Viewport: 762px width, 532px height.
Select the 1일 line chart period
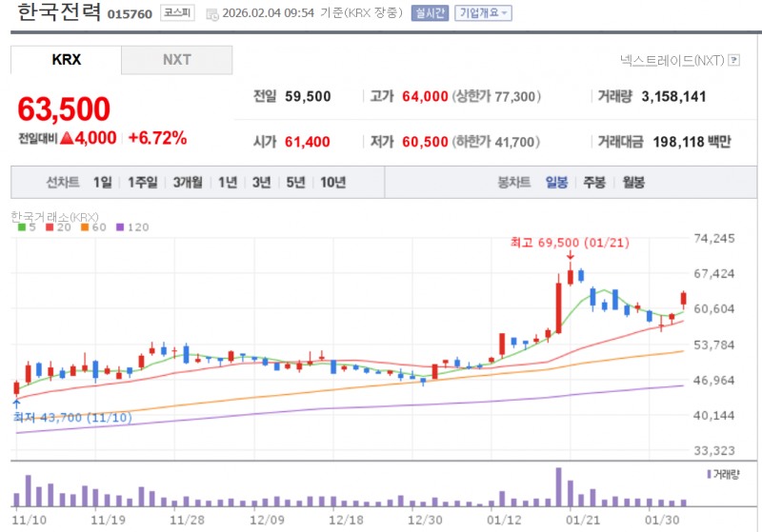point(103,183)
